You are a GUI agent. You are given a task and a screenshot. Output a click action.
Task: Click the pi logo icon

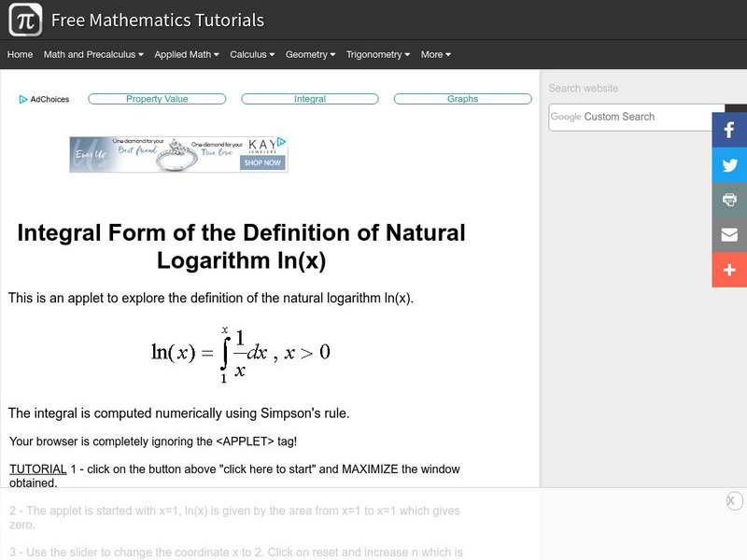(25, 20)
